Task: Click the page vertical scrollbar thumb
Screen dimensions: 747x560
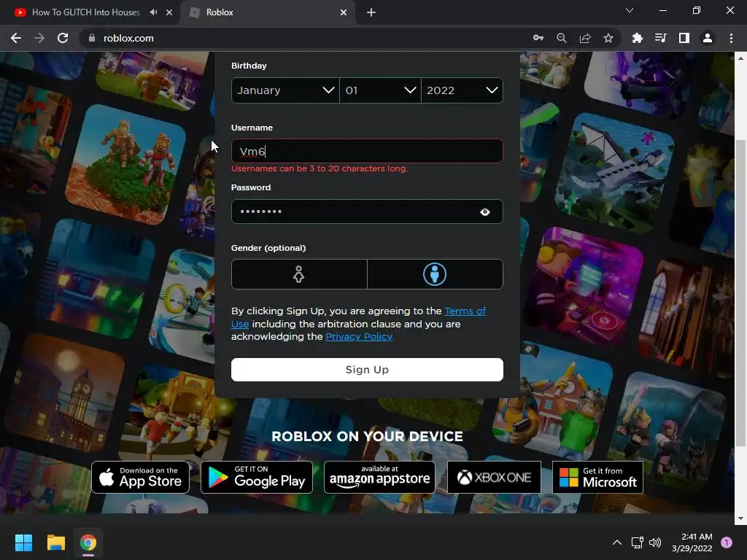Action: click(740, 293)
